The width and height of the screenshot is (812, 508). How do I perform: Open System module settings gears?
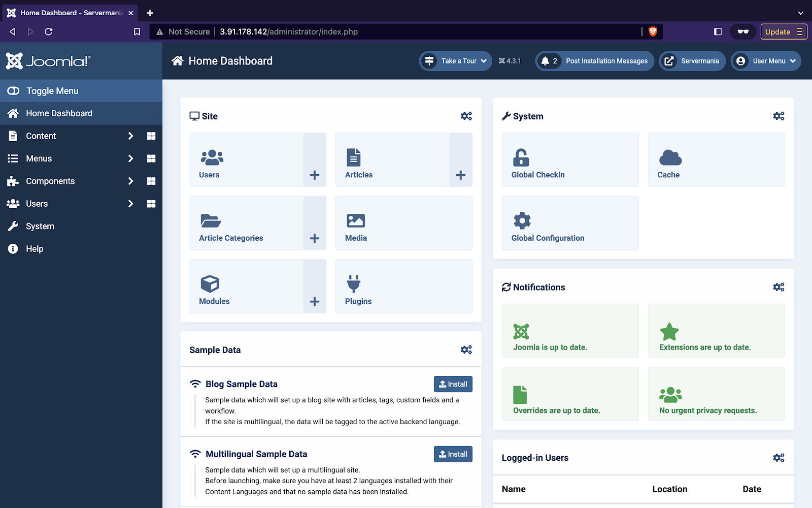point(779,116)
